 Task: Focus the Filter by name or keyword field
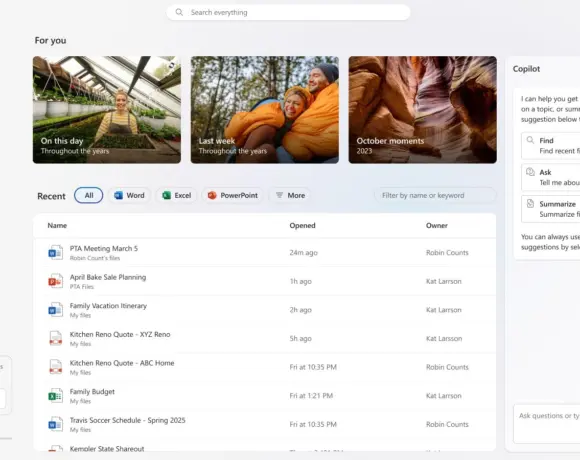click(x=435, y=195)
